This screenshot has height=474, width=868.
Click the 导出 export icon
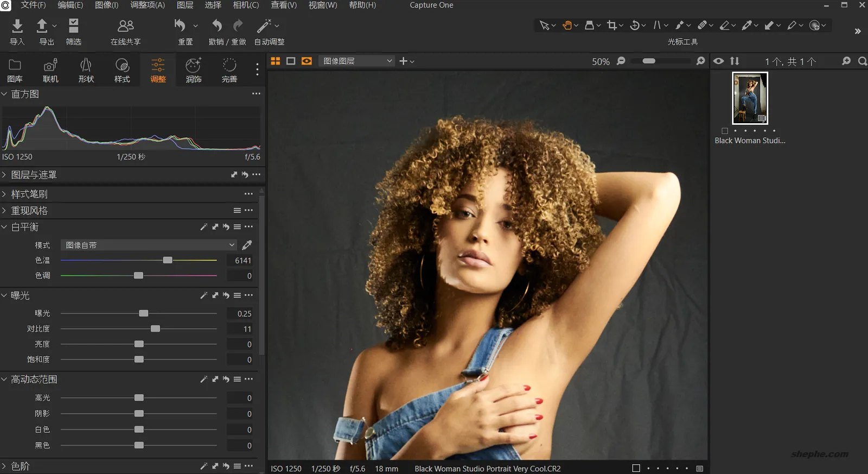coord(42,26)
